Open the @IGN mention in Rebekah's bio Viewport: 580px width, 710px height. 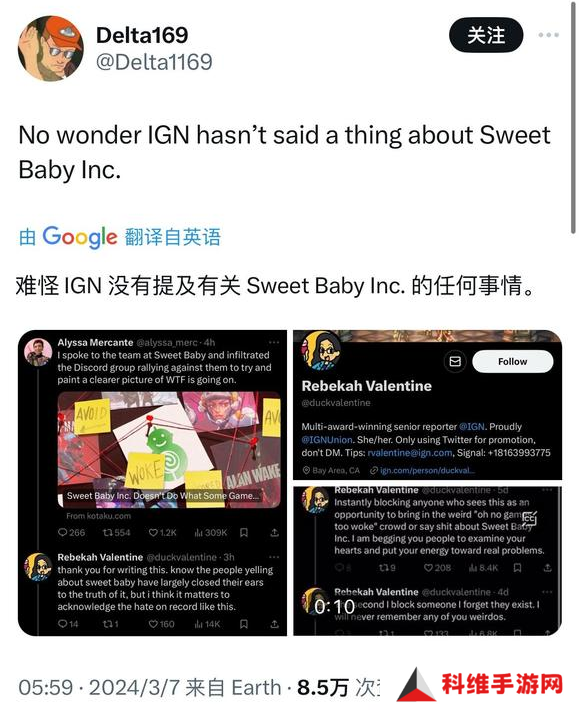point(471,427)
